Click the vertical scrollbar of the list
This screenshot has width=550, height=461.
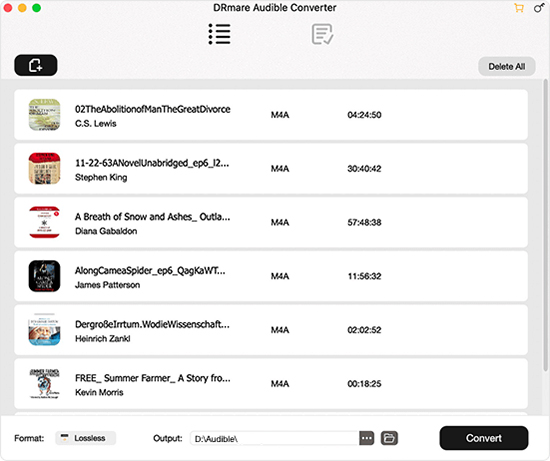[545, 225]
